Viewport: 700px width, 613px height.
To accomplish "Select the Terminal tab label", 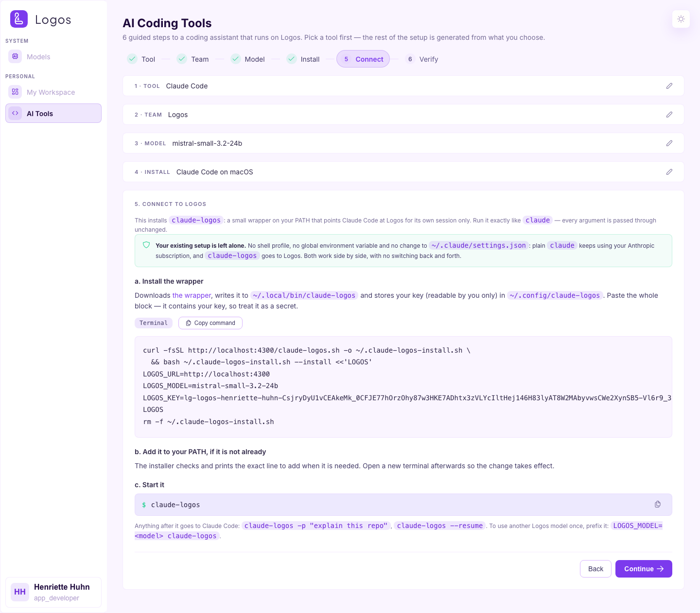I will 154,323.
